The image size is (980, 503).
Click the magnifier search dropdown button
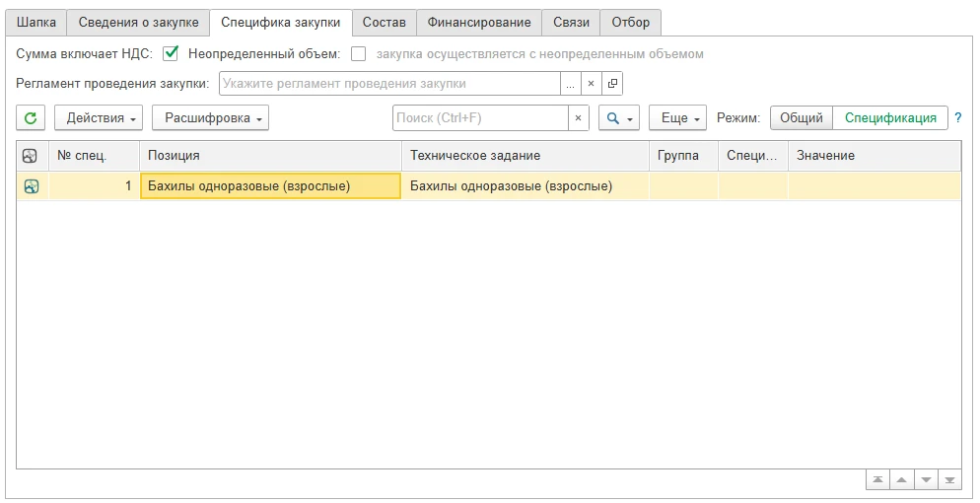[619, 118]
